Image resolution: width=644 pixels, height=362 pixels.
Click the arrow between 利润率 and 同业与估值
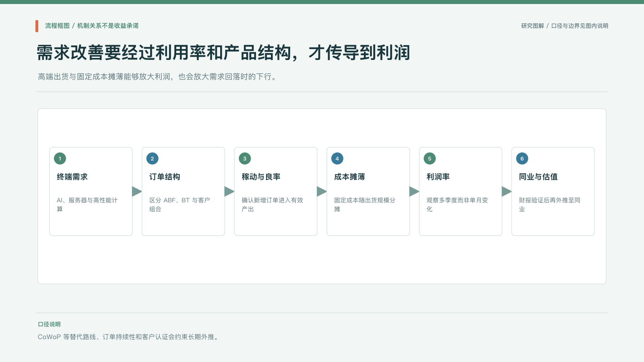click(x=507, y=191)
